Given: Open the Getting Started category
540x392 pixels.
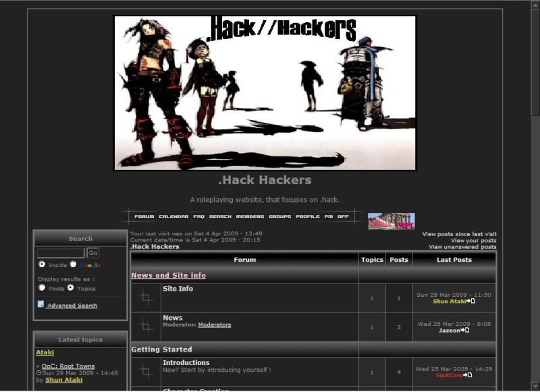Looking at the screenshot, I should click(161, 349).
